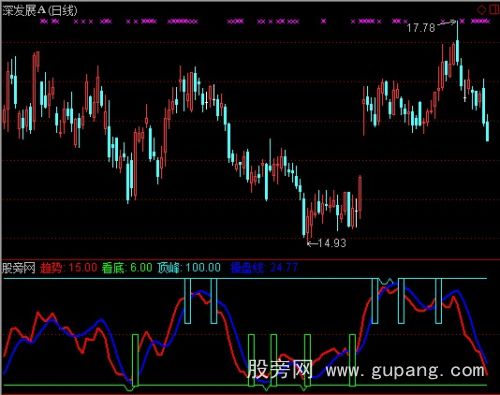Select the 14.93 low price label

pos(332,243)
